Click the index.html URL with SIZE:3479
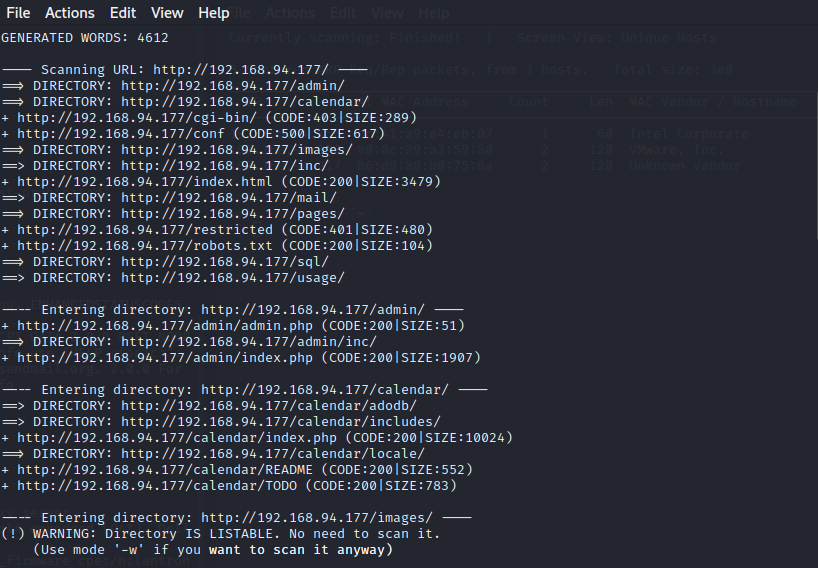 [x=145, y=182]
